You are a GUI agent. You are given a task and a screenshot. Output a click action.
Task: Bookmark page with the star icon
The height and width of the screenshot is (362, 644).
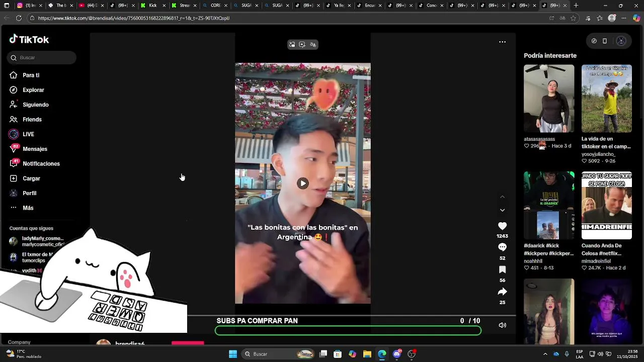point(573,18)
